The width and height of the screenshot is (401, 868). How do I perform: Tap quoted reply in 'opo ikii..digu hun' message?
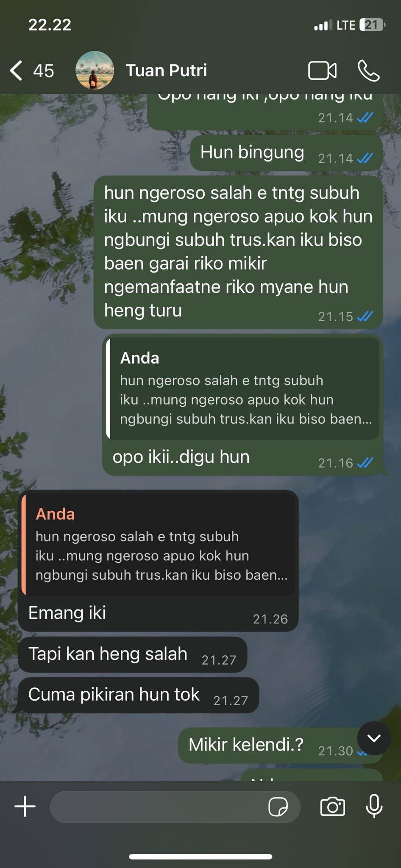[242, 389]
